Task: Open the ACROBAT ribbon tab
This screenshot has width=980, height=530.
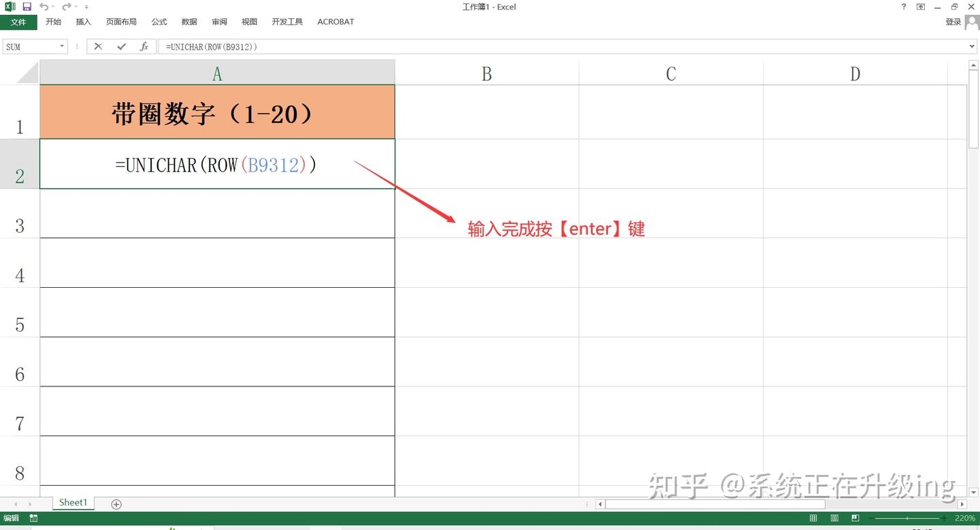Action: [336, 21]
